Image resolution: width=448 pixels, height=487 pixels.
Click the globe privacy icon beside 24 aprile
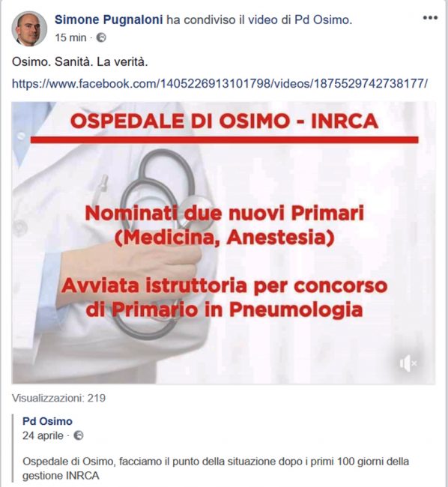(x=79, y=435)
